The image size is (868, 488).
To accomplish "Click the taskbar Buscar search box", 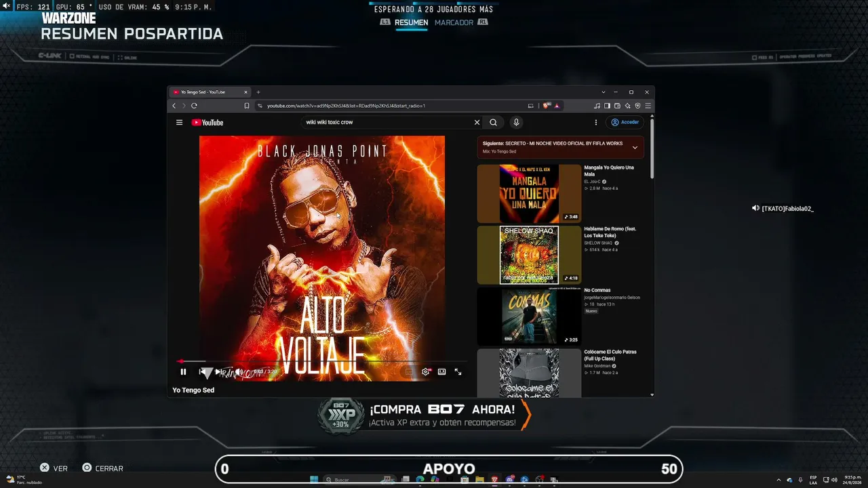I will [x=359, y=480].
